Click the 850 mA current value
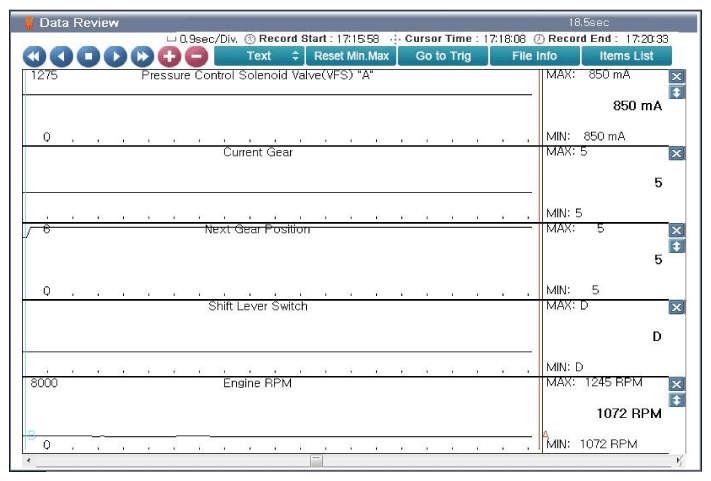Viewport: 711px width, 481px height. [637, 106]
